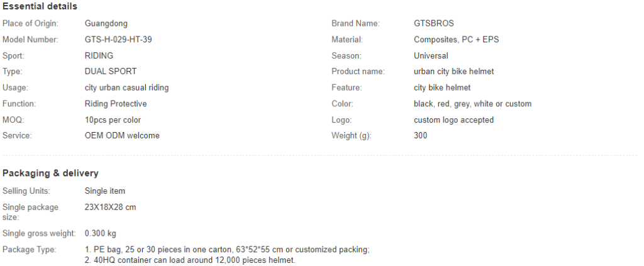Screen dimensions: 644x266
Task: Select the Single item selling units value
Action: (x=105, y=191)
